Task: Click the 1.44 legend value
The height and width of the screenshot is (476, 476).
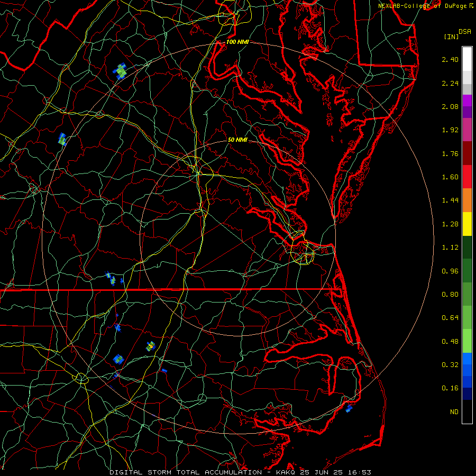Action: (x=450, y=200)
